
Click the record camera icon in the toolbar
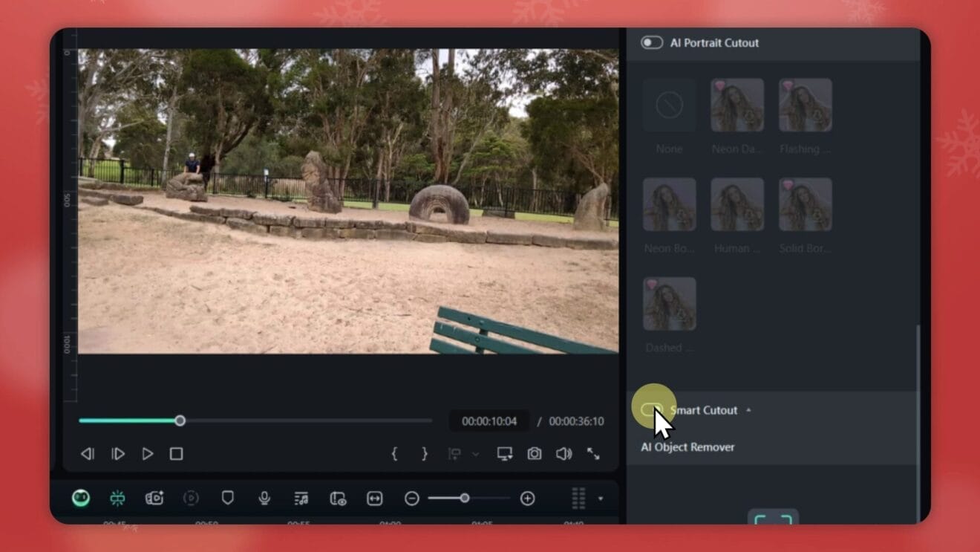click(154, 498)
